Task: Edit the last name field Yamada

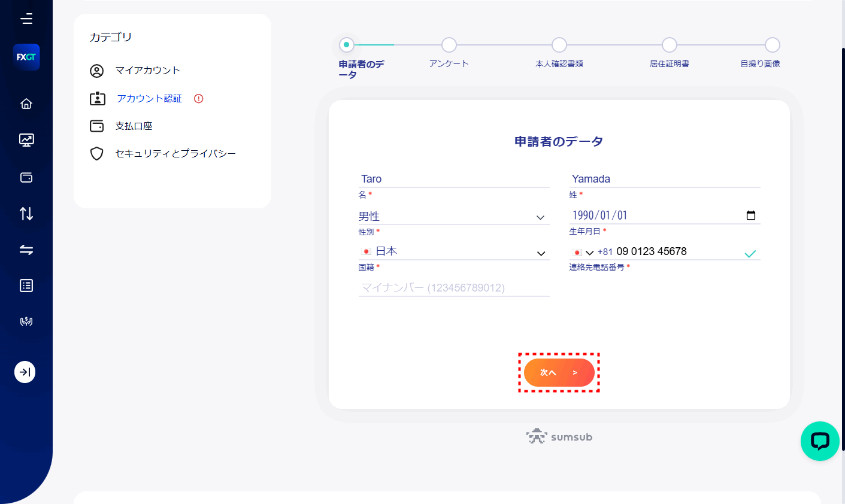Action: 665,179
